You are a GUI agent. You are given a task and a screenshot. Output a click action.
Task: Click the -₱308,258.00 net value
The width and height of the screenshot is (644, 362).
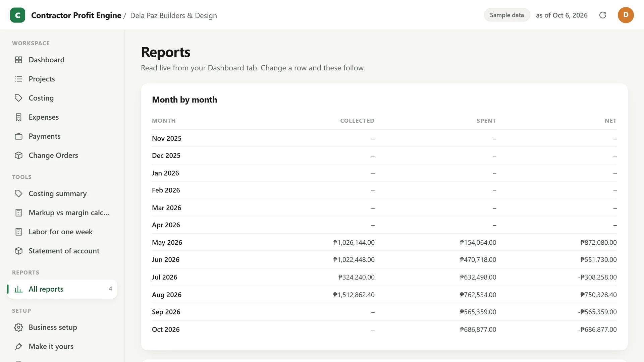597,277
